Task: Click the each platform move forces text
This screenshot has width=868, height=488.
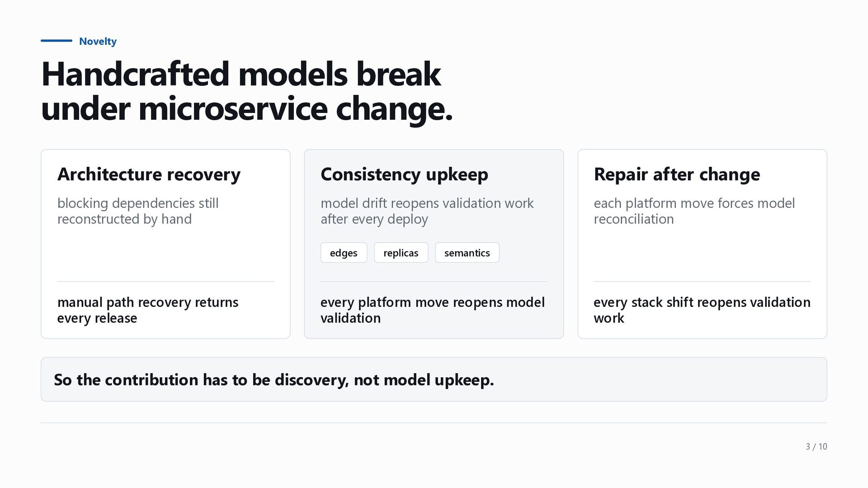Action: point(694,211)
